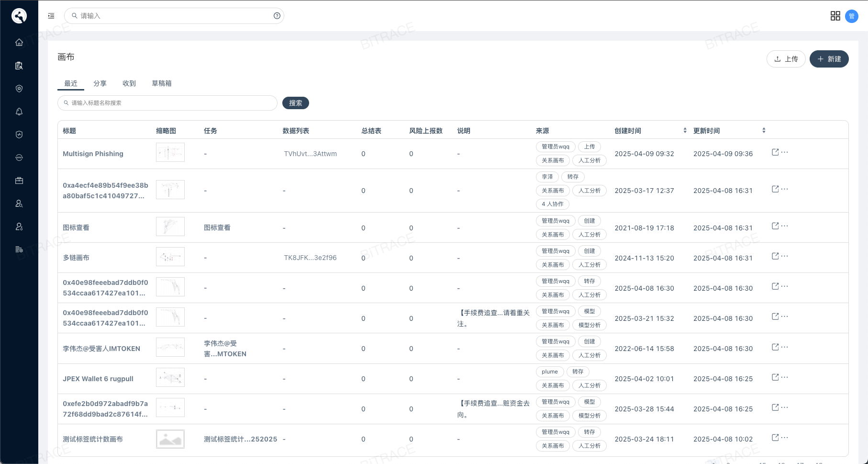The height and width of the screenshot is (464, 868).
Task: Click the 上传 button
Action: point(786,59)
